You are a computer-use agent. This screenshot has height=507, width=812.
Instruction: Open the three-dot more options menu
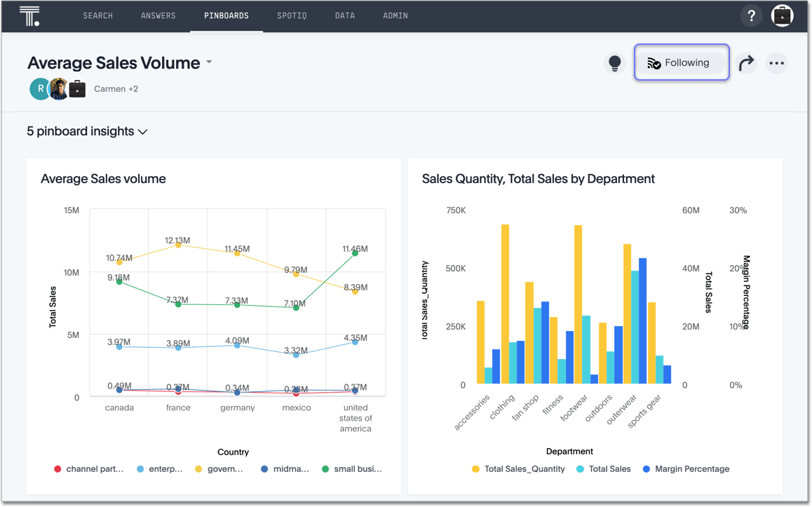776,63
